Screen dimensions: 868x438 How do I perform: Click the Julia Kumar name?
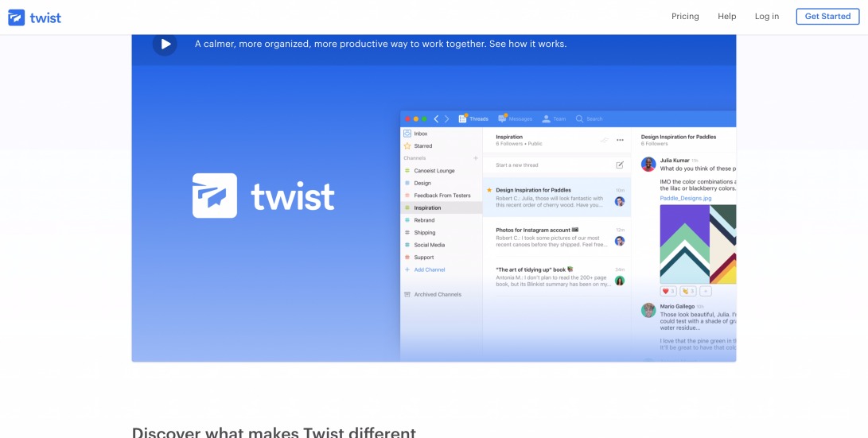click(674, 161)
